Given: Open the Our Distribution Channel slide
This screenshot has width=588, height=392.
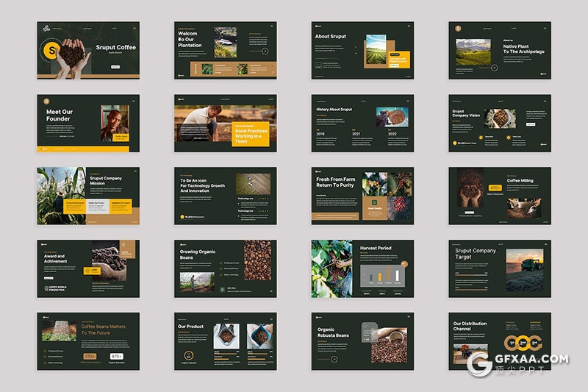Looking at the screenshot, I should point(500,341).
